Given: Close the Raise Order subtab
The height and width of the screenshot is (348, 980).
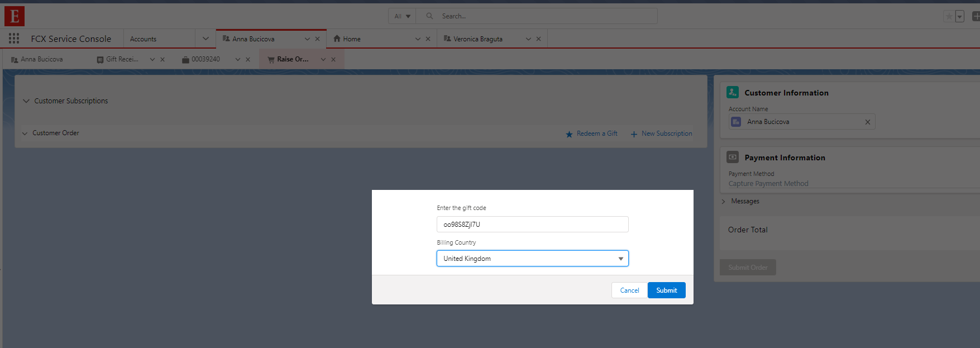Looking at the screenshot, I should click(x=333, y=59).
